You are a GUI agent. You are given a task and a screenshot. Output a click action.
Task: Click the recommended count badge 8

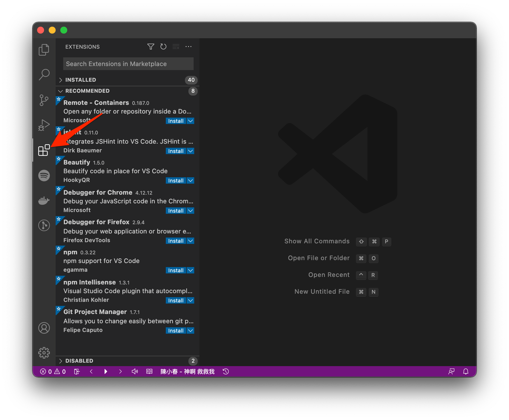click(193, 91)
